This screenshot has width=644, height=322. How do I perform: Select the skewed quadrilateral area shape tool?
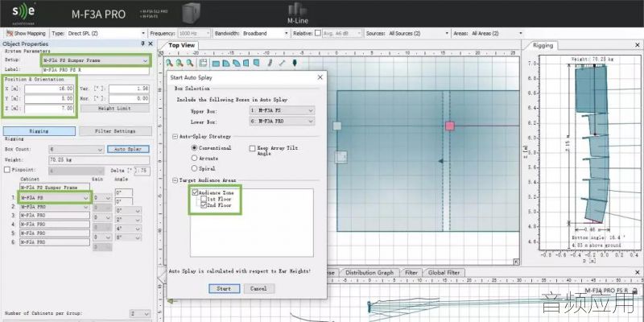[256, 64]
